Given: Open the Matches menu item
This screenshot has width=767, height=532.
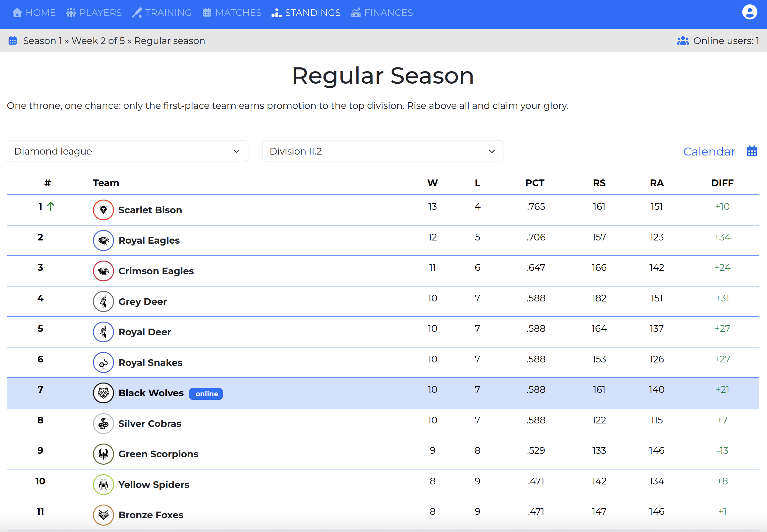Looking at the screenshot, I should [232, 13].
